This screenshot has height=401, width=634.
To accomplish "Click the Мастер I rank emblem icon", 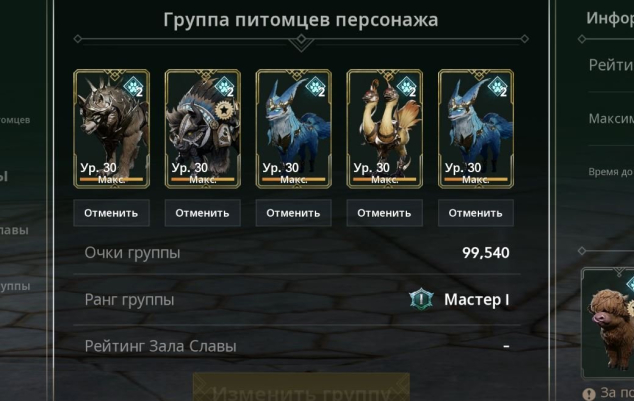I will tap(421, 300).
